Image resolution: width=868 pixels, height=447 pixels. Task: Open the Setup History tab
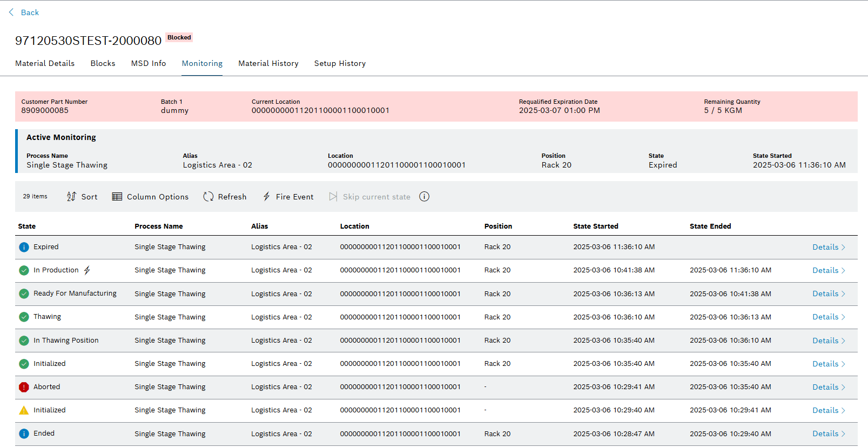[340, 63]
